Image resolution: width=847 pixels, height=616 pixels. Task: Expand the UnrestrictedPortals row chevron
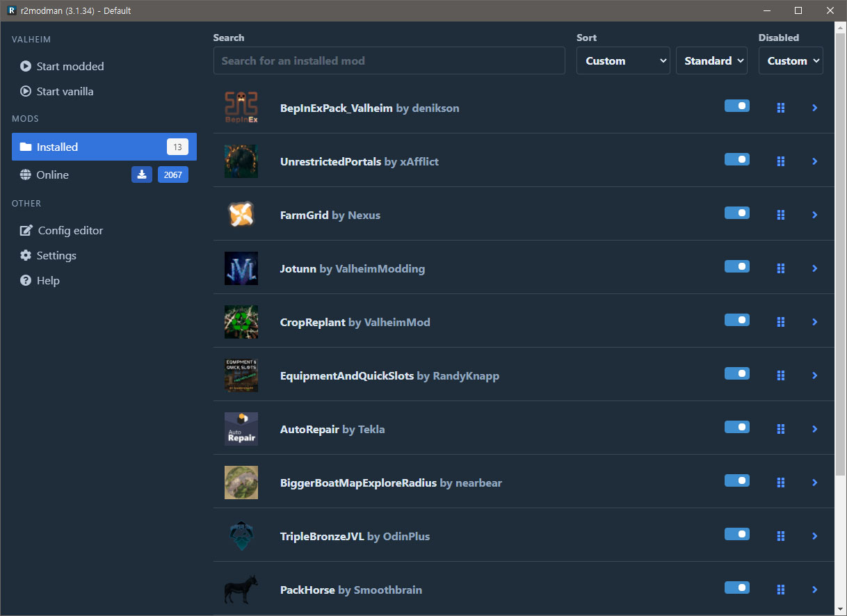coord(814,161)
